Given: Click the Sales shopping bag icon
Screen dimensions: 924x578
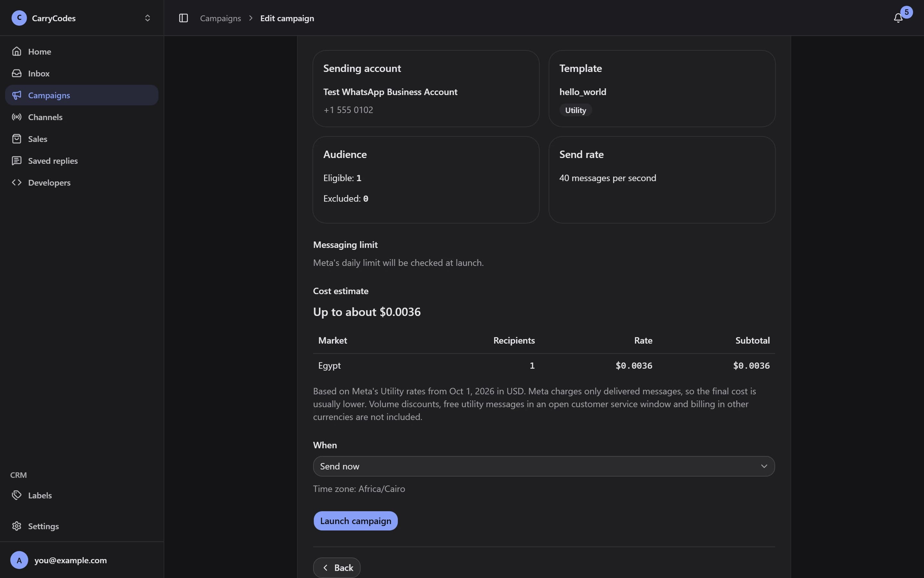Looking at the screenshot, I should (x=16, y=139).
